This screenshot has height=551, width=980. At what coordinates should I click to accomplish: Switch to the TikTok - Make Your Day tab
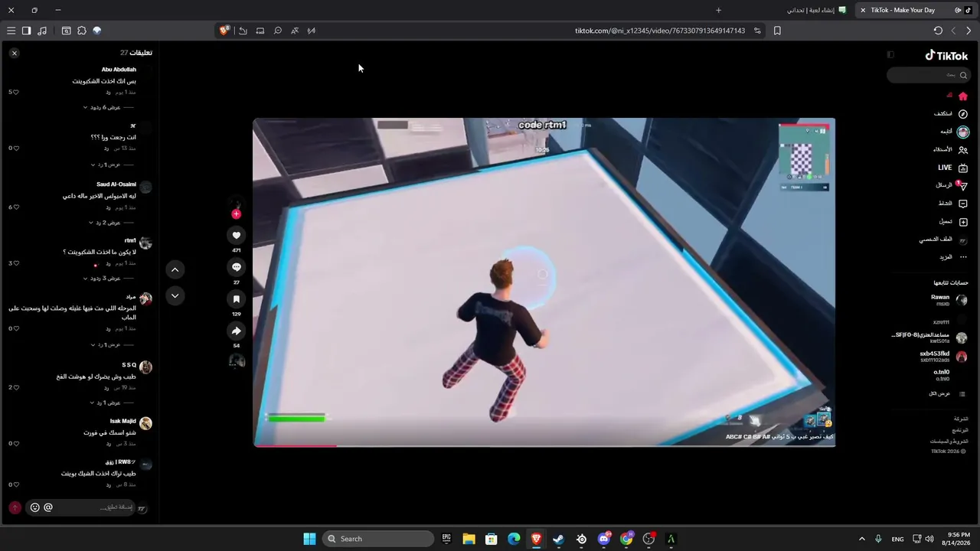pyautogui.click(x=914, y=10)
